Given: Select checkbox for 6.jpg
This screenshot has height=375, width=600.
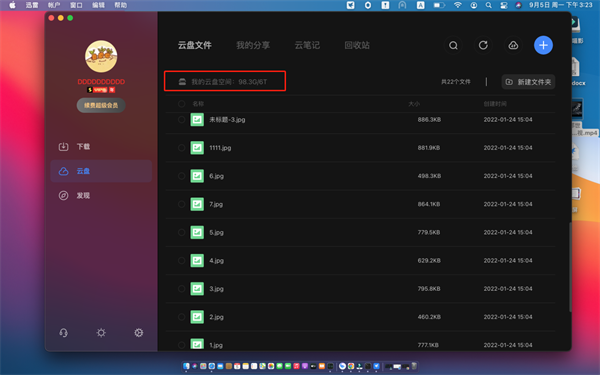Looking at the screenshot, I should 182,176.
